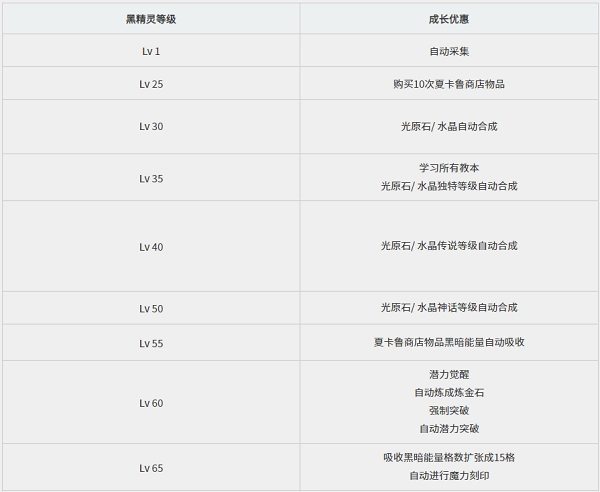The height and width of the screenshot is (492, 600).
Task: Click the 光原石/水晶独特等级自动合成 line
Action: (x=449, y=186)
